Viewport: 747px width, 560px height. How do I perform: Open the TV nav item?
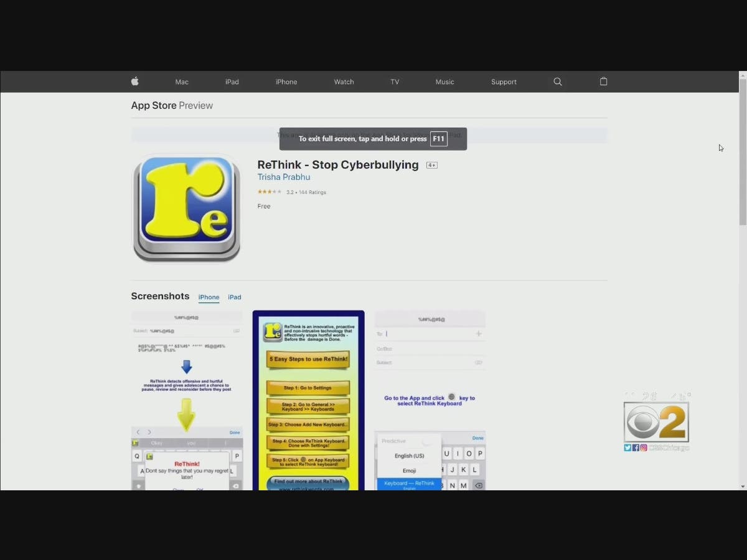(x=395, y=82)
